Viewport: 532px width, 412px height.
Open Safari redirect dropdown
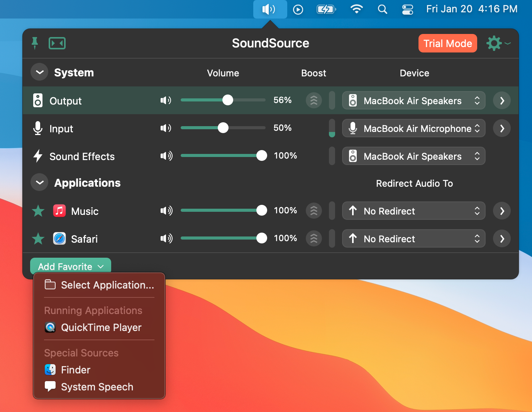tap(414, 239)
